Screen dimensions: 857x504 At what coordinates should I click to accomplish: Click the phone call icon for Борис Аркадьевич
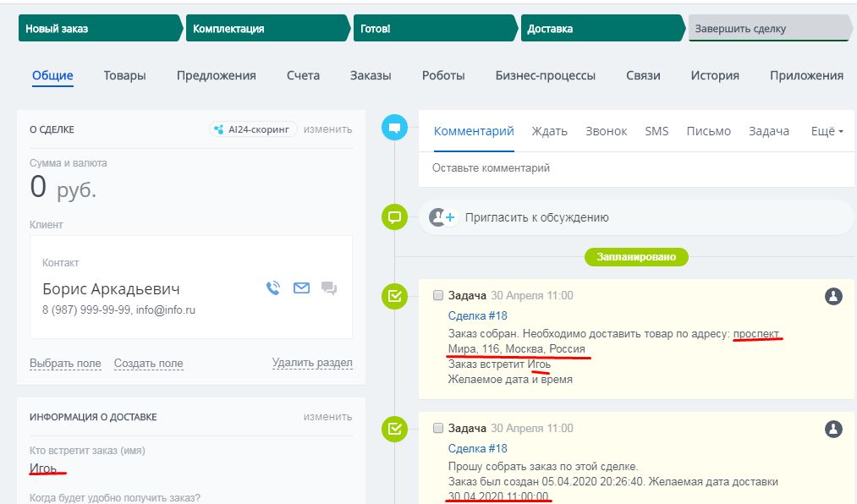[x=272, y=288]
